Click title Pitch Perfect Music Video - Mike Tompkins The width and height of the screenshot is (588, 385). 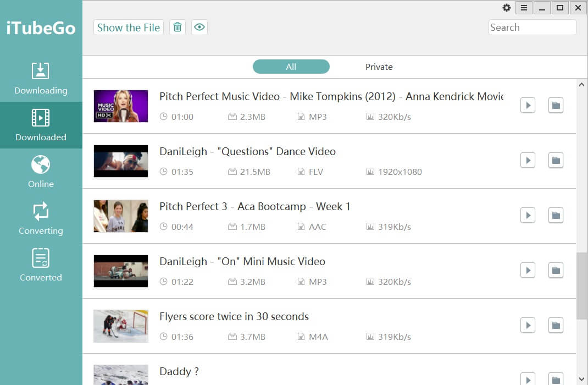(x=331, y=96)
